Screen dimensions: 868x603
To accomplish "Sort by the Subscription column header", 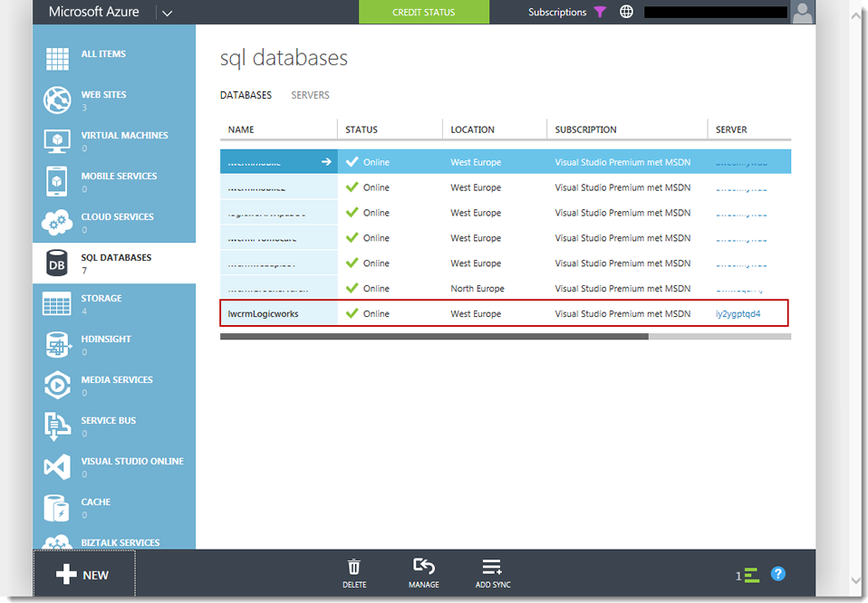I will [x=585, y=129].
